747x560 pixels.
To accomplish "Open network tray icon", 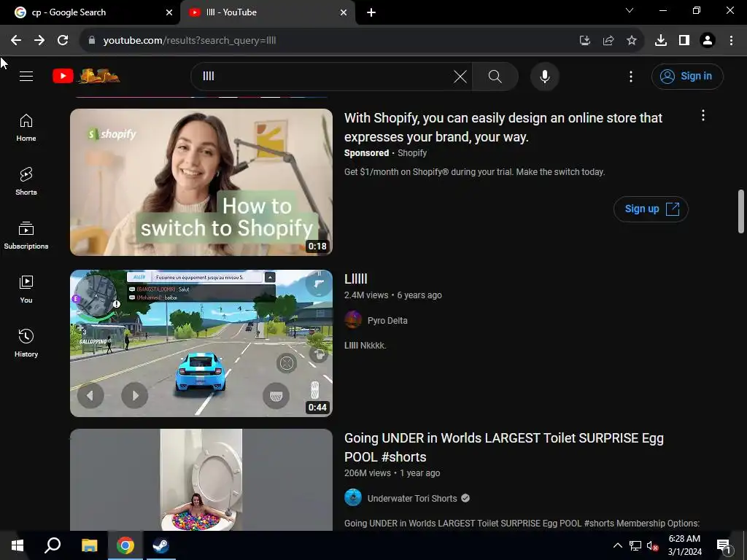I will [x=635, y=545].
